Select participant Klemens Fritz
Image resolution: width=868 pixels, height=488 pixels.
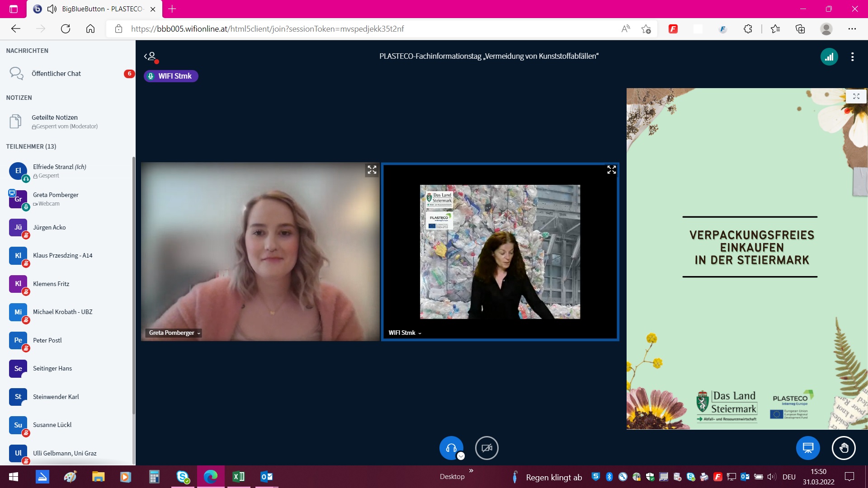click(68, 284)
